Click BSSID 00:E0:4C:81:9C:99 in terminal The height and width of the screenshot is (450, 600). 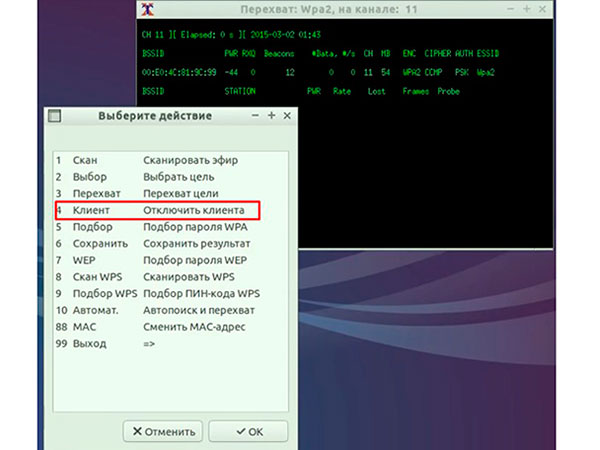point(179,72)
